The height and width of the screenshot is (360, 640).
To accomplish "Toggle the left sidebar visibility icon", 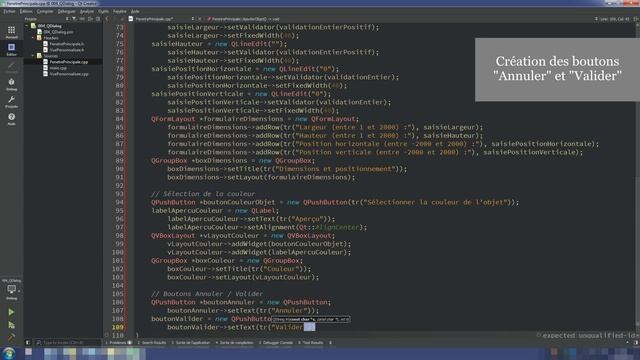I will click(28, 342).
